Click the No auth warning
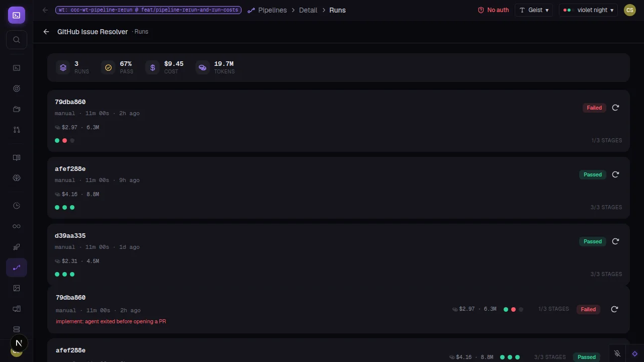The height and width of the screenshot is (362, 644). tap(493, 10)
